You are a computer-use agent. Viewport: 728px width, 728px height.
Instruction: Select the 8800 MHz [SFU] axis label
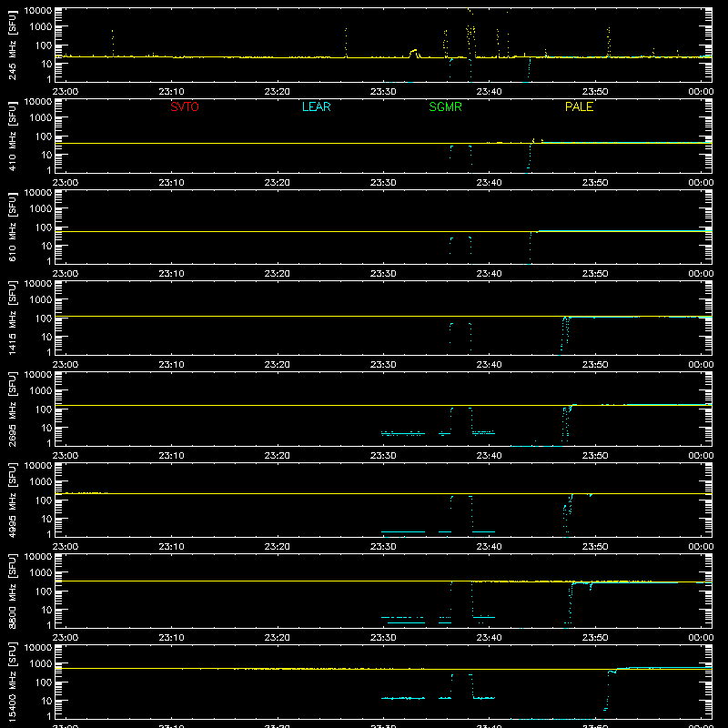point(13,591)
